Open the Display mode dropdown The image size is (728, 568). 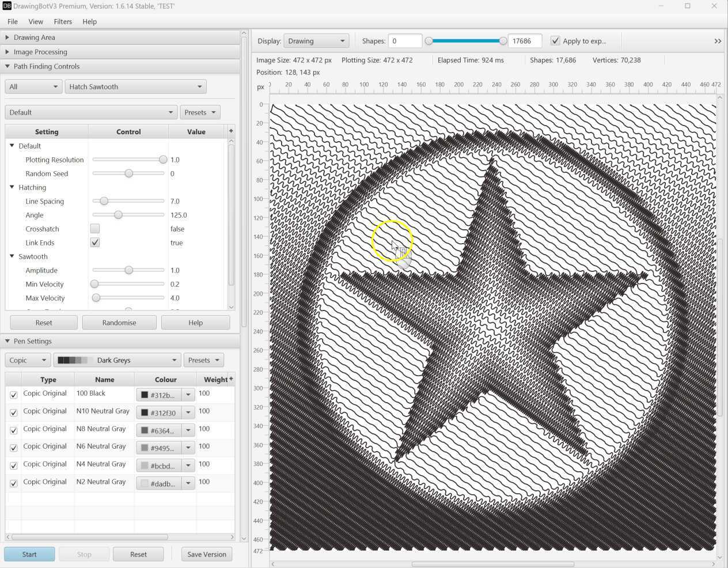pos(316,41)
